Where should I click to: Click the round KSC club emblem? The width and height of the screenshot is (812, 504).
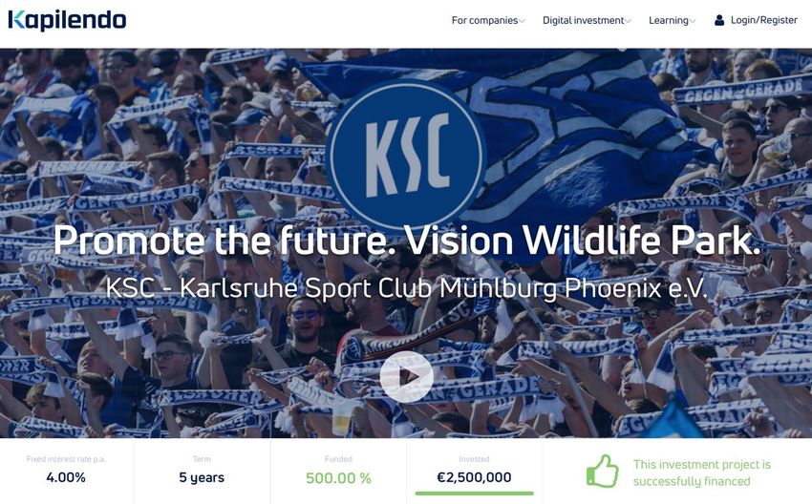point(407,156)
